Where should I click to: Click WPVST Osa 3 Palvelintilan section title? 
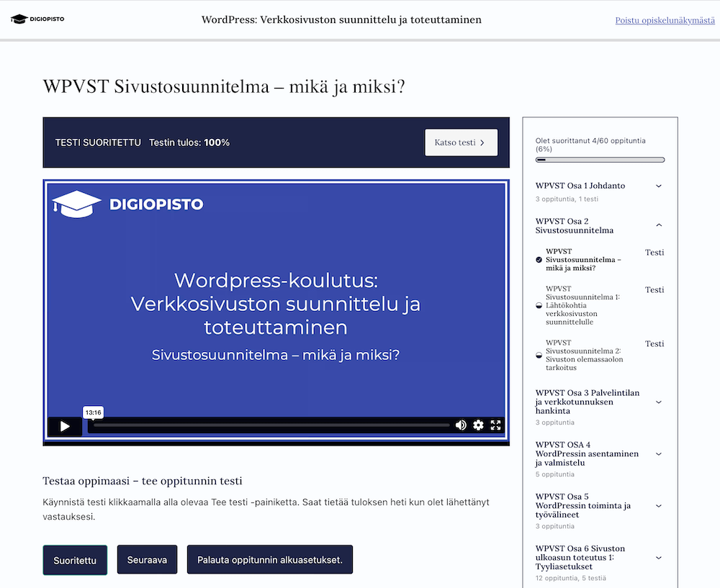(588, 402)
